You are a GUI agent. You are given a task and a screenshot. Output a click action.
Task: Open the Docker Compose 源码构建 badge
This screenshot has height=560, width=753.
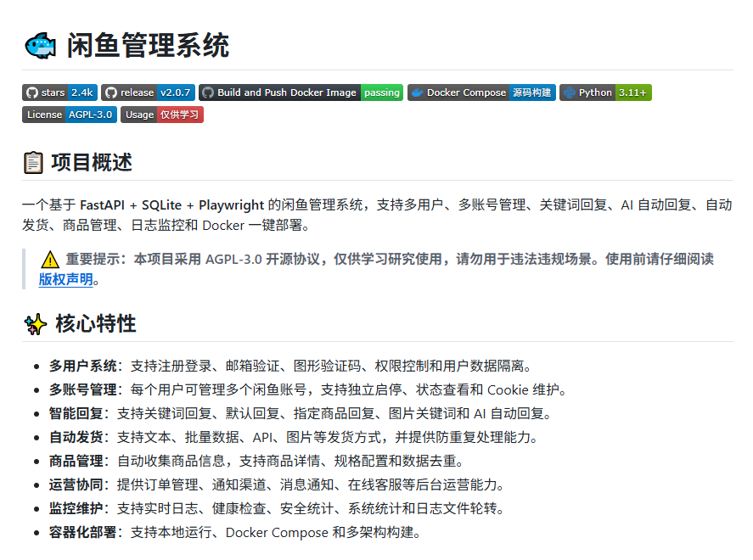pos(481,92)
